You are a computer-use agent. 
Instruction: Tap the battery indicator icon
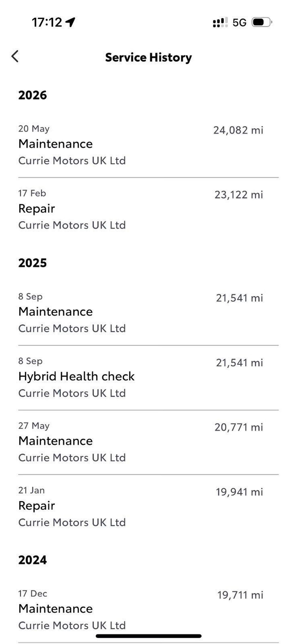(x=262, y=22)
